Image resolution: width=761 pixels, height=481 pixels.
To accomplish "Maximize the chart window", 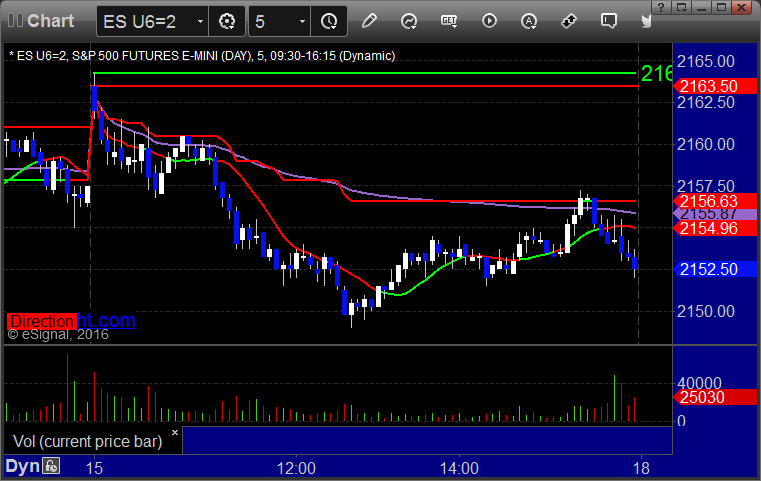I will coord(721,7).
